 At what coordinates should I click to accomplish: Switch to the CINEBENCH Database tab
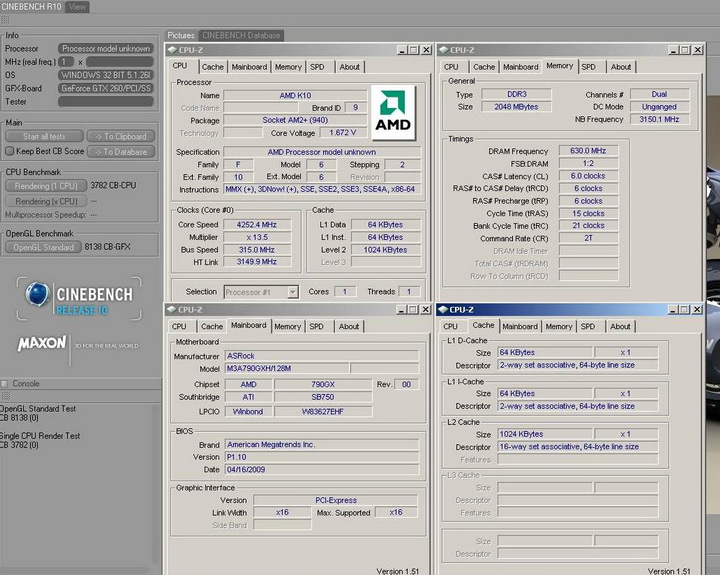tap(241, 36)
